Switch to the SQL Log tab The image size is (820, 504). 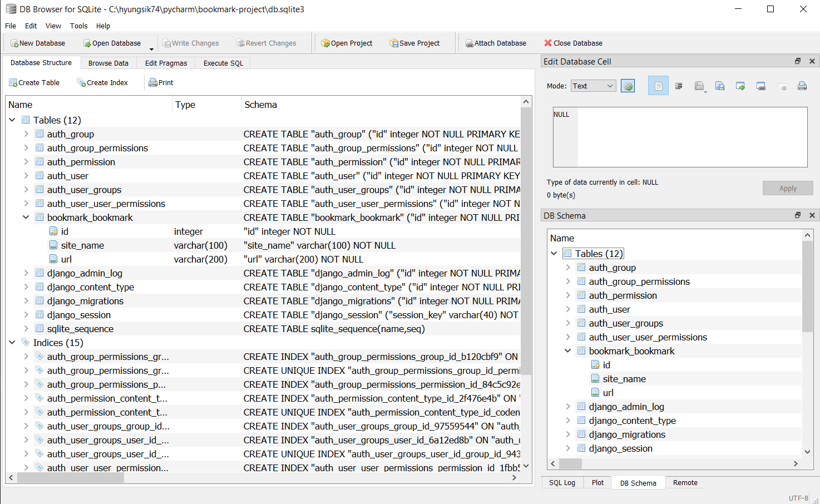pos(562,483)
